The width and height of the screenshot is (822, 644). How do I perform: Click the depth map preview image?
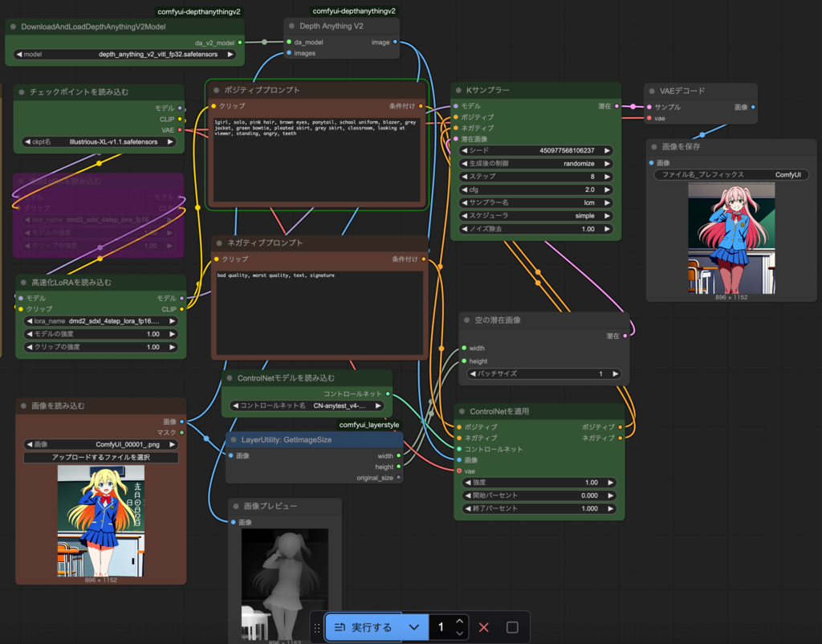[285, 585]
